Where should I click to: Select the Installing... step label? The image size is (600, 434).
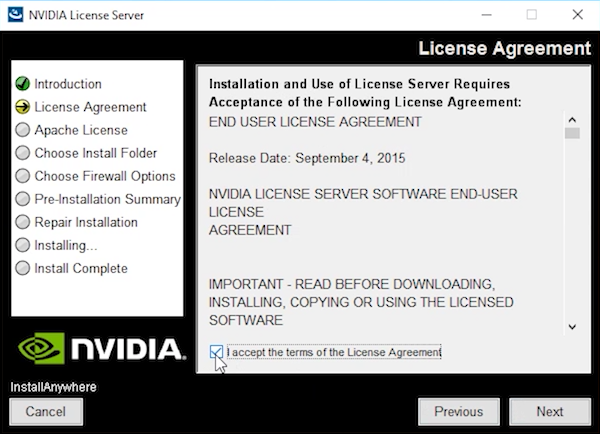tap(66, 245)
